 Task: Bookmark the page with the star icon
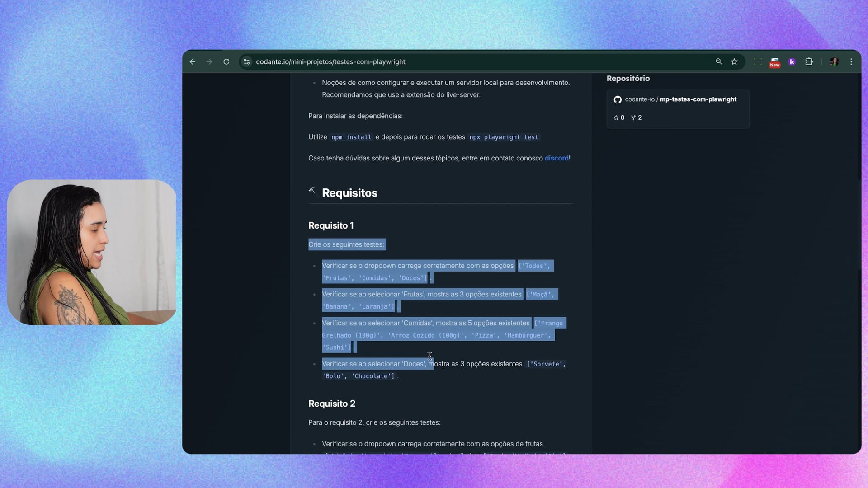click(x=734, y=62)
